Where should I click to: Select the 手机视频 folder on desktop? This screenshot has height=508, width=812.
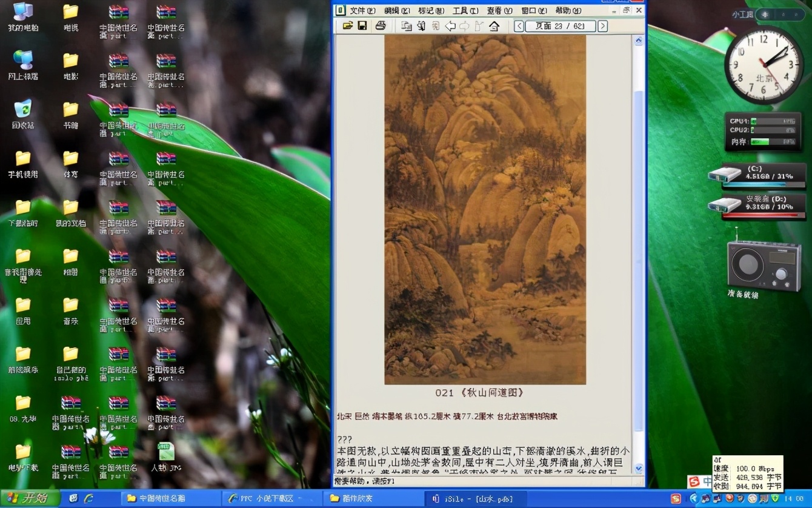pyautogui.click(x=23, y=164)
